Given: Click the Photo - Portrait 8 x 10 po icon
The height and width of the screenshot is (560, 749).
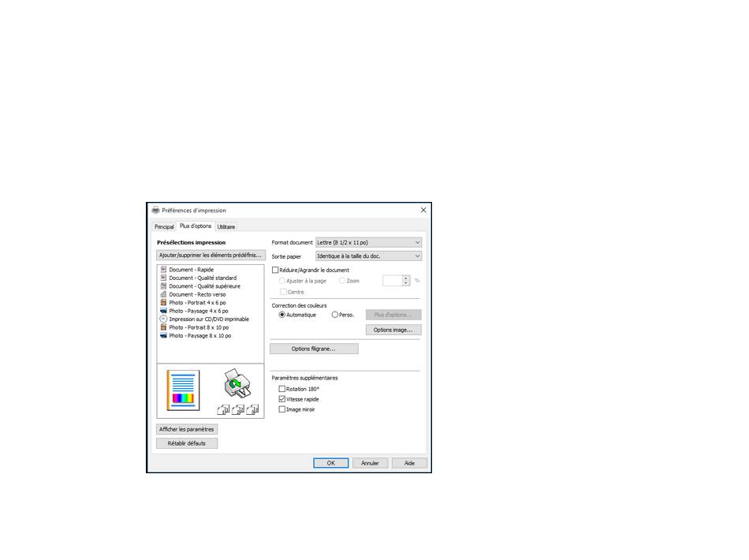Looking at the screenshot, I should [x=163, y=327].
